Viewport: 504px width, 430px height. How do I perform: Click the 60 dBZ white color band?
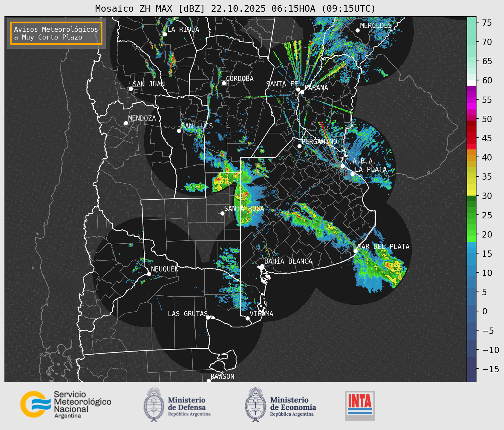click(471, 83)
